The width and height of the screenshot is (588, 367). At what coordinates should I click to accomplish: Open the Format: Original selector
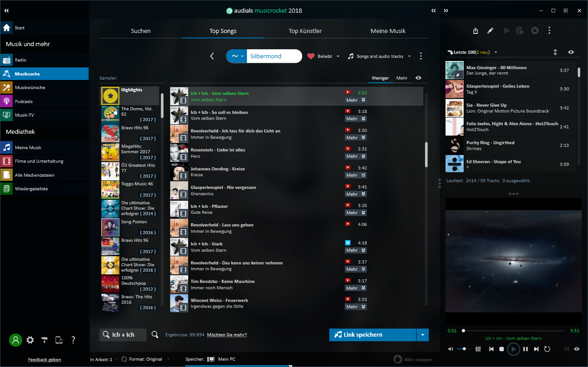(142, 359)
